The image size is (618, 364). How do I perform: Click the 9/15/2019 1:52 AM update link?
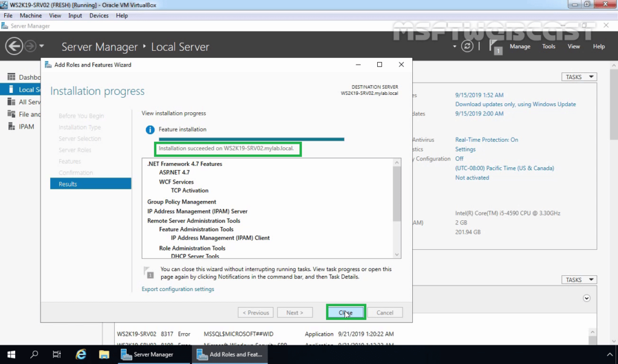[x=479, y=95]
